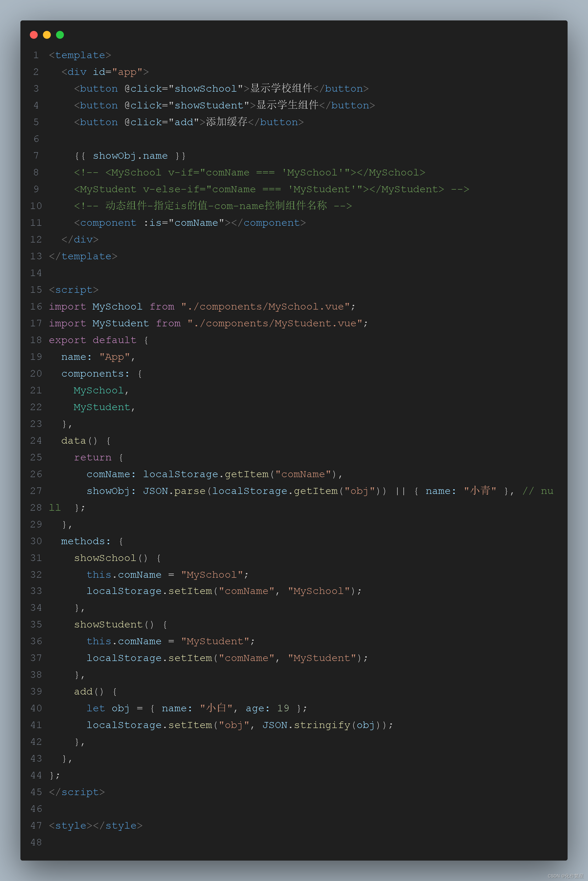
Task: Click the opening <template> tag on line 1
Action: [80, 55]
